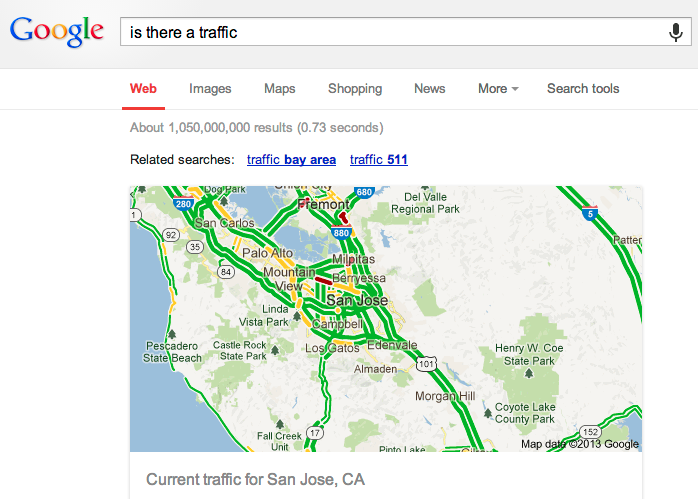The image size is (698, 499).
Task: Go to the News tab
Action: [x=430, y=89]
